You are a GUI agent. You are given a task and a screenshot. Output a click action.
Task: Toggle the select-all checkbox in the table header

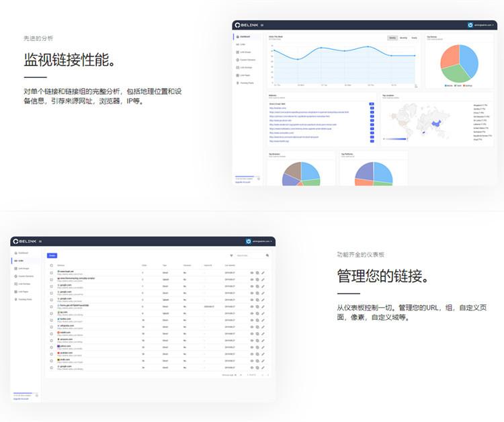(52, 265)
